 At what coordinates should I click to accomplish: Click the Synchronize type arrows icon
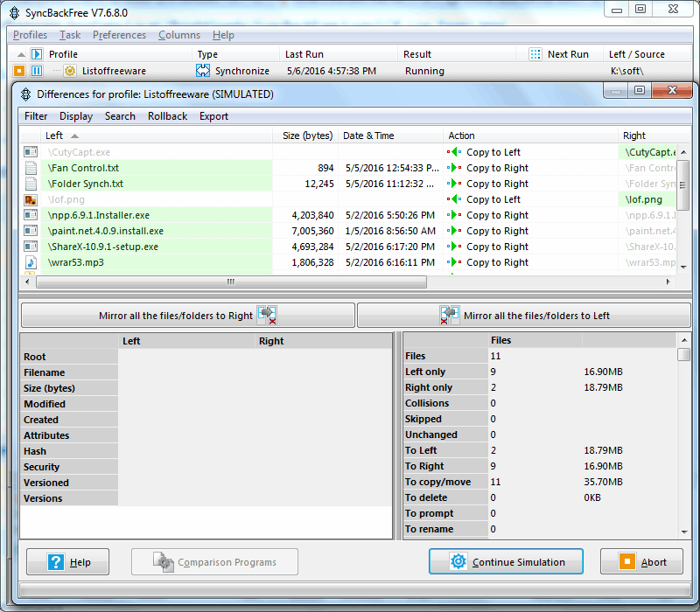203,71
